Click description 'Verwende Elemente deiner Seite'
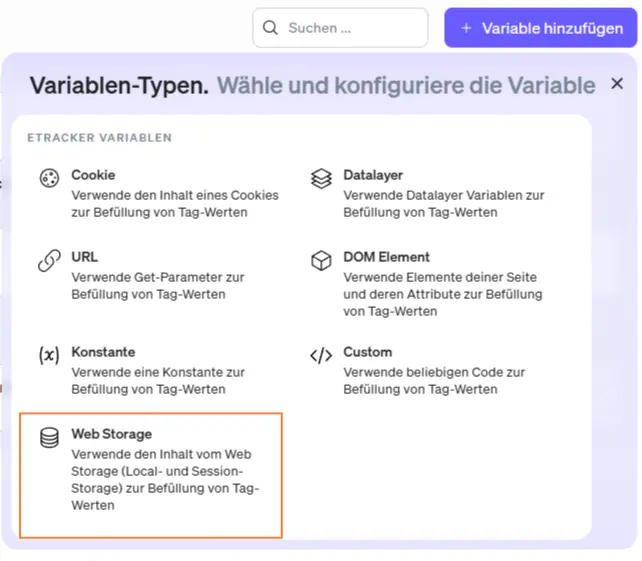Image resolution: width=642 pixels, height=561 pixels. [440, 277]
